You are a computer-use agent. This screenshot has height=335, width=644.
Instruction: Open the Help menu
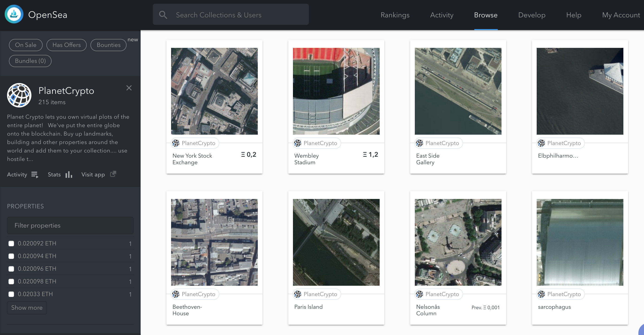coord(574,15)
